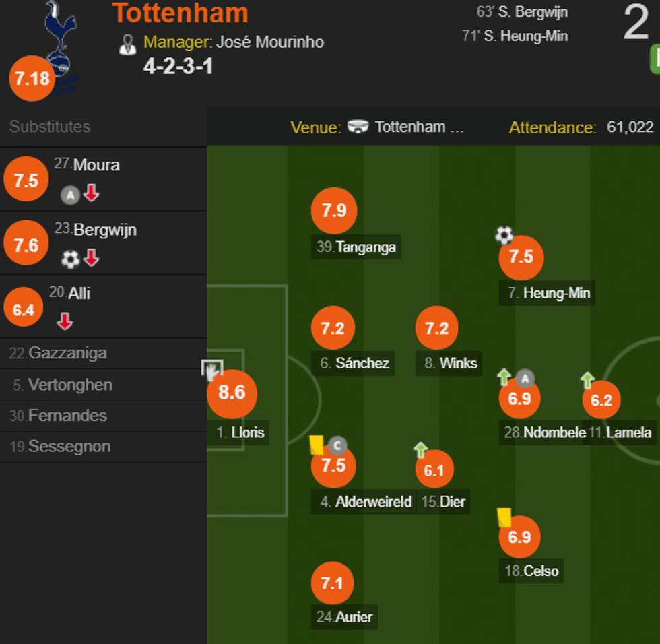Click the stadium venue icon
This screenshot has height=644, width=660.
point(359,127)
